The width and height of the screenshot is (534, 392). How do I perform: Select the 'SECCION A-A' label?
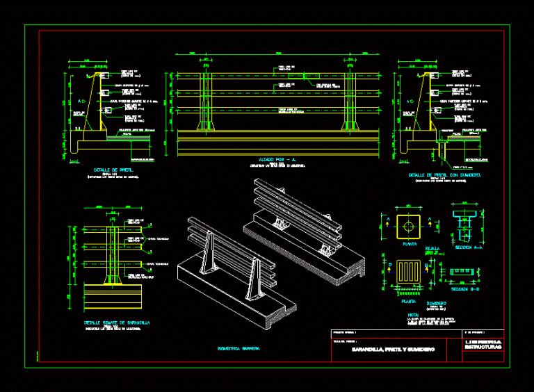point(469,247)
